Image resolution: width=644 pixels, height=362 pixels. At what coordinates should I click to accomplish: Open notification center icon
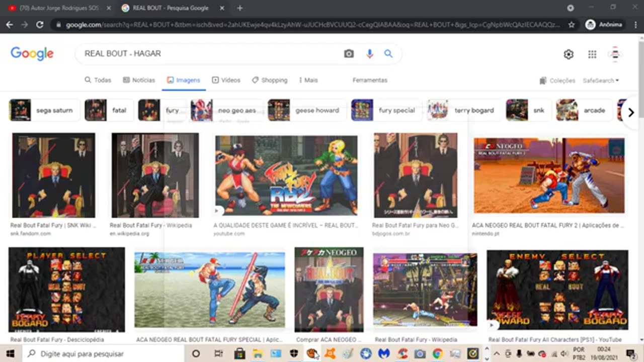[x=630, y=353]
